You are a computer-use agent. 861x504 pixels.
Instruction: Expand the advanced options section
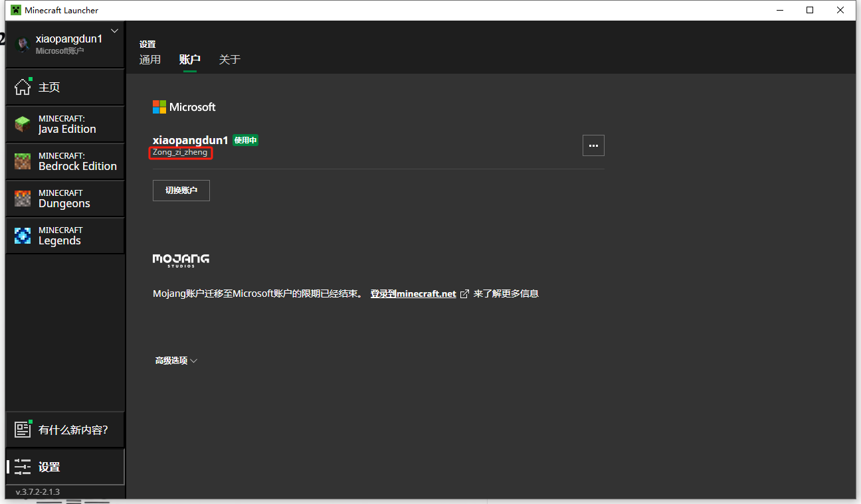[x=176, y=361]
